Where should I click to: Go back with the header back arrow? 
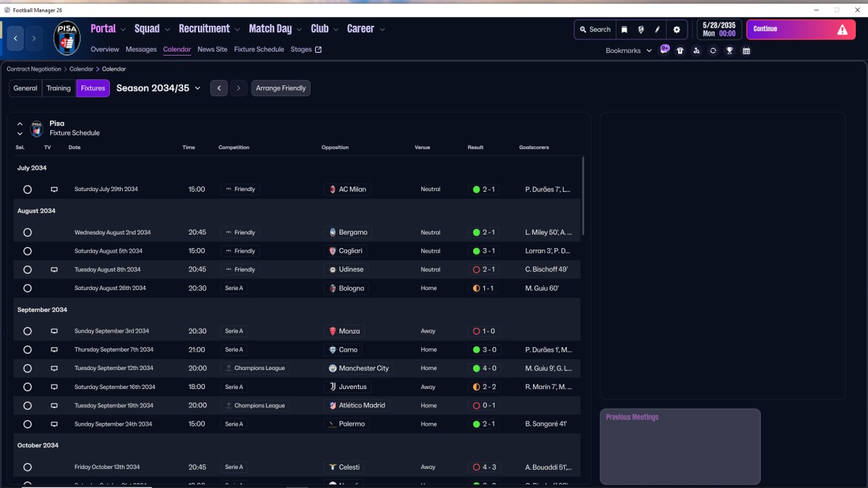coord(16,39)
